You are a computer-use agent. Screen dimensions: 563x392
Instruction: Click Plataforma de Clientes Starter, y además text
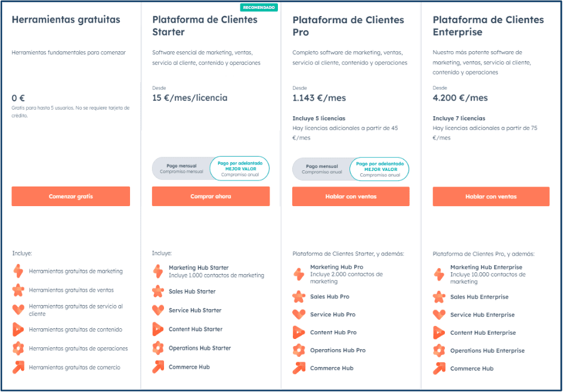pyautogui.click(x=348, y=254)
